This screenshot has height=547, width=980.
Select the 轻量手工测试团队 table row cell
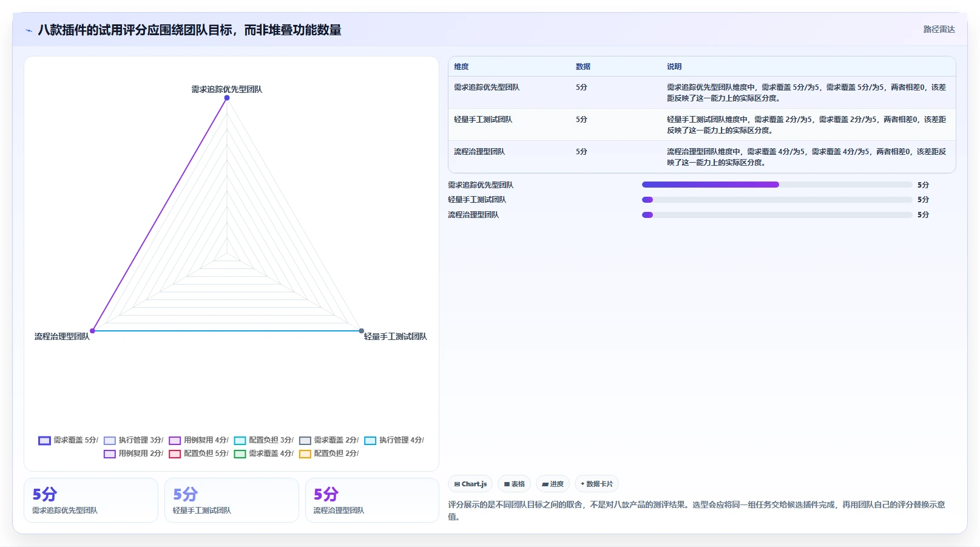pos(483,120)
